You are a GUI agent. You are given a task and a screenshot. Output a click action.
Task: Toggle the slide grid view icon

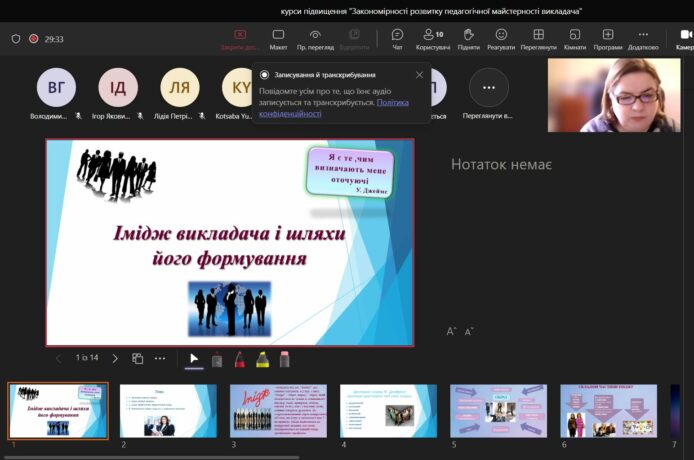[138, 358]
